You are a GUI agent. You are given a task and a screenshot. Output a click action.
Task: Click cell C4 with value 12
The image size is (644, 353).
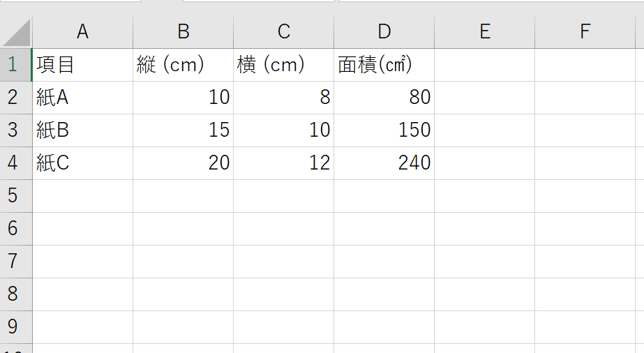pyautogui.click(x=283, y=163)
